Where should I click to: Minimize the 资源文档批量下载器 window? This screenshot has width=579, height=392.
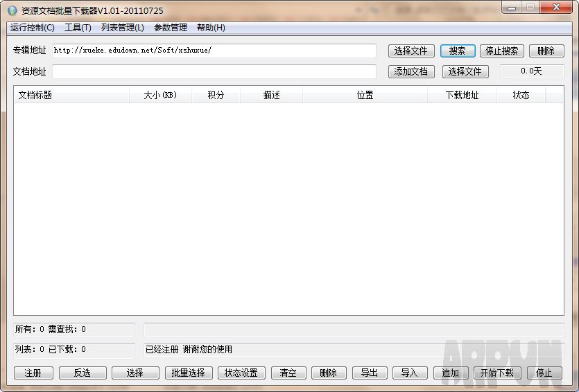tap(512, 8)
